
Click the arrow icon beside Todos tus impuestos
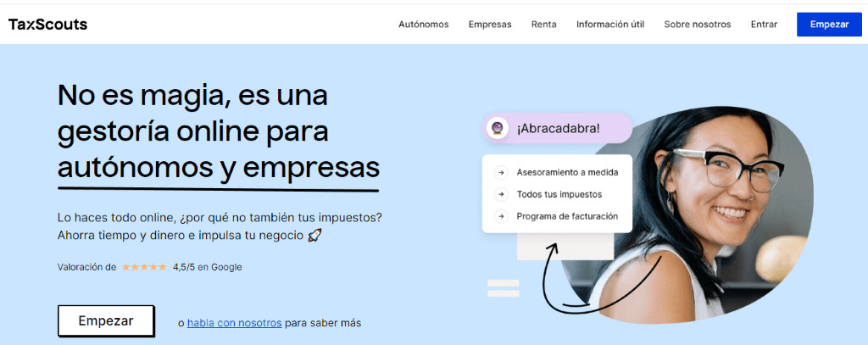(500, 194)
